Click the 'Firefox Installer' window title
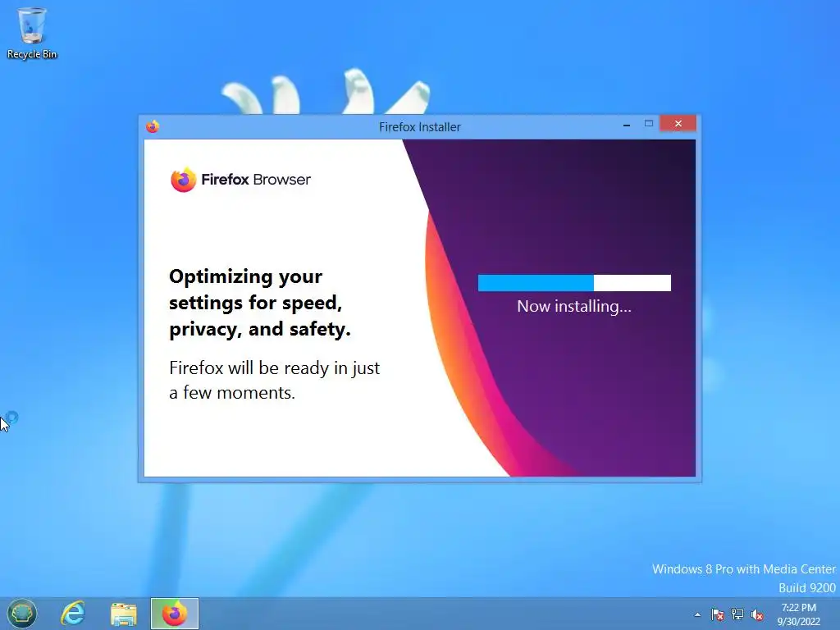This screenshot has width=840, height=630. point(420,127)
